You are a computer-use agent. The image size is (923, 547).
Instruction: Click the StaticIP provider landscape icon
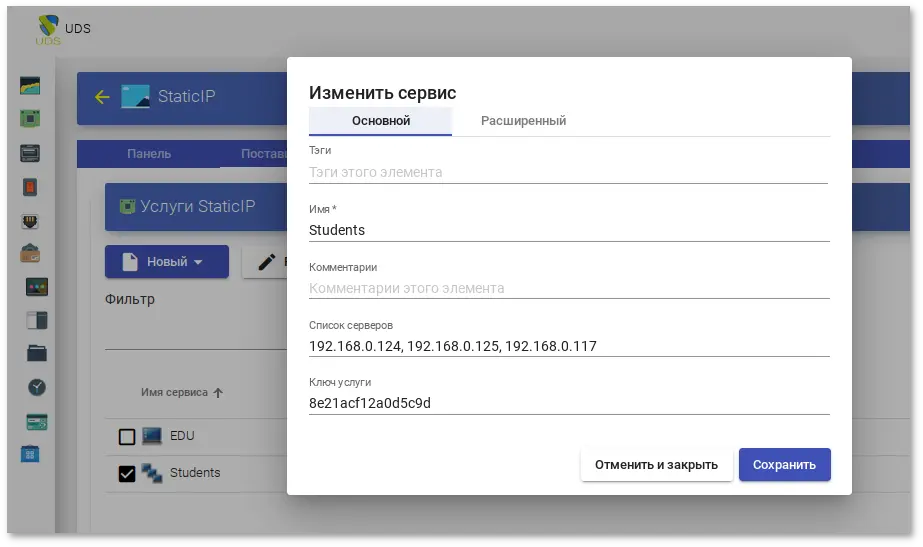coord(135,97)
